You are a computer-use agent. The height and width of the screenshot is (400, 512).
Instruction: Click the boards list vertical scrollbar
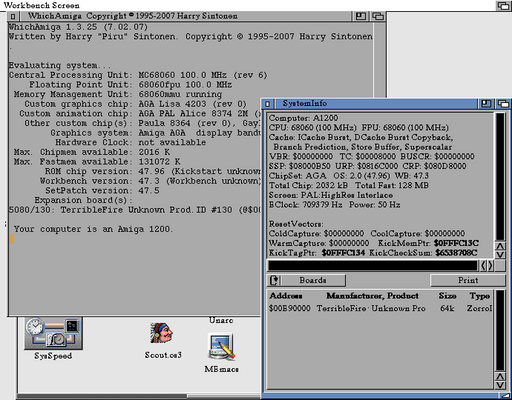click(x=500, y=330)
